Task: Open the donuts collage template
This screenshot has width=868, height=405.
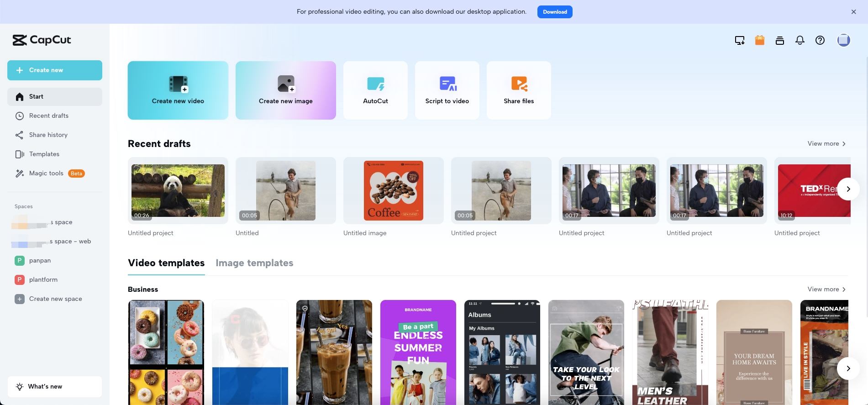Action: 166,352
